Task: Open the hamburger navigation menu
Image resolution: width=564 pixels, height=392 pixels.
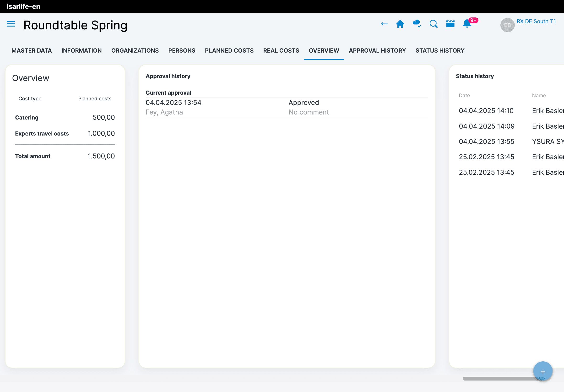Action: click(11, 24)
